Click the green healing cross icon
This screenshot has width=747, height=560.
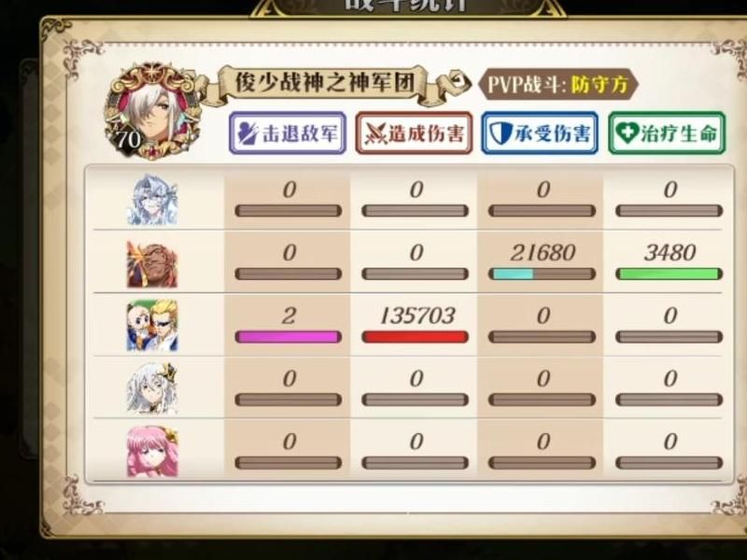tap(627, 133)
